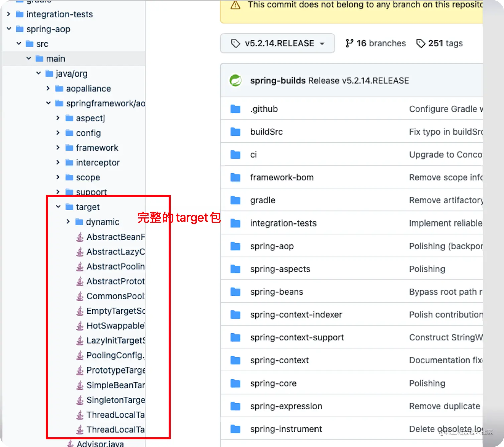Open the framework-bom directory link
504x447 pixels.
click(282, 177)
